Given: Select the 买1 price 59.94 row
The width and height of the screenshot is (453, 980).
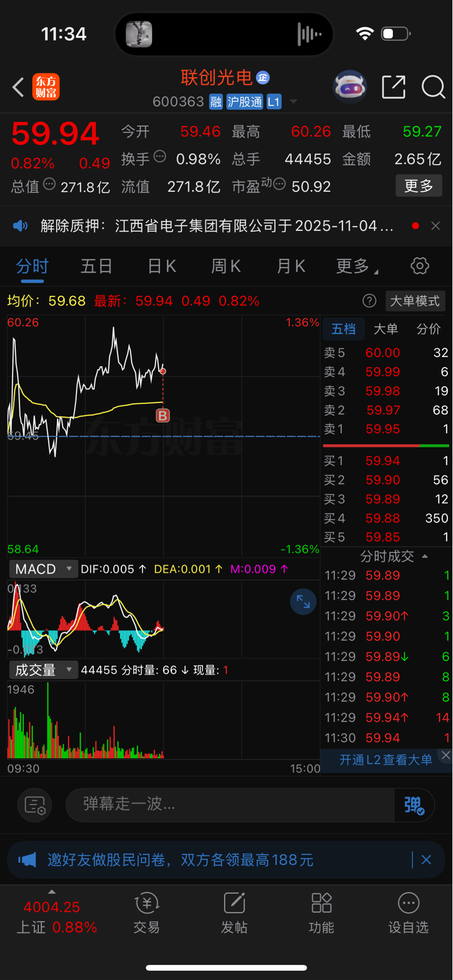Looking at the screenshot, I should [386, 461].
